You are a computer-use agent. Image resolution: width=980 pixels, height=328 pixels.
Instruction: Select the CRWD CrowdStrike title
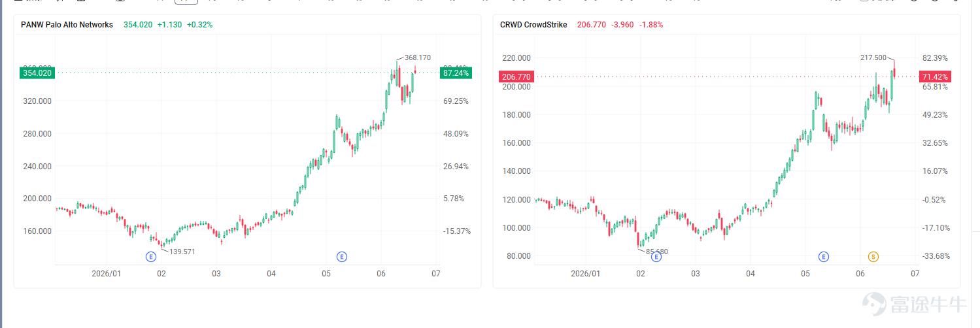point(533,25)
